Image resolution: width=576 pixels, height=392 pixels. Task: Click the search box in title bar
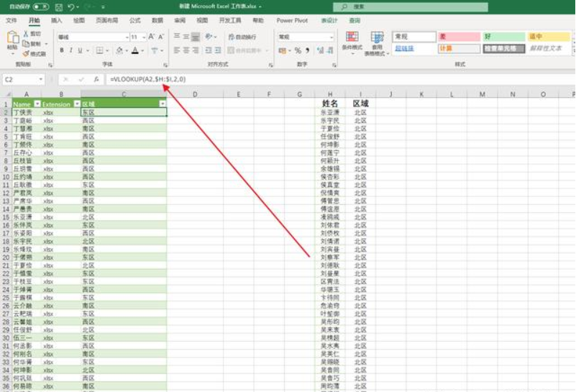(411, 6)
